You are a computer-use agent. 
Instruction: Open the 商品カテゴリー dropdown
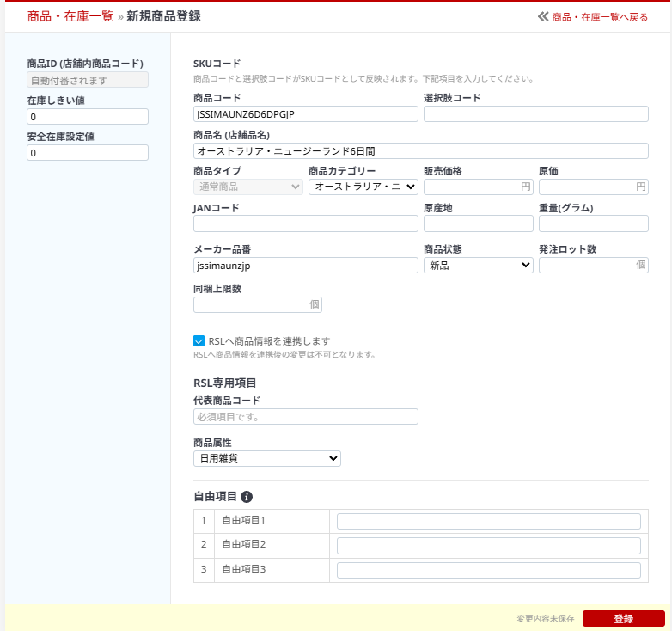363,187
